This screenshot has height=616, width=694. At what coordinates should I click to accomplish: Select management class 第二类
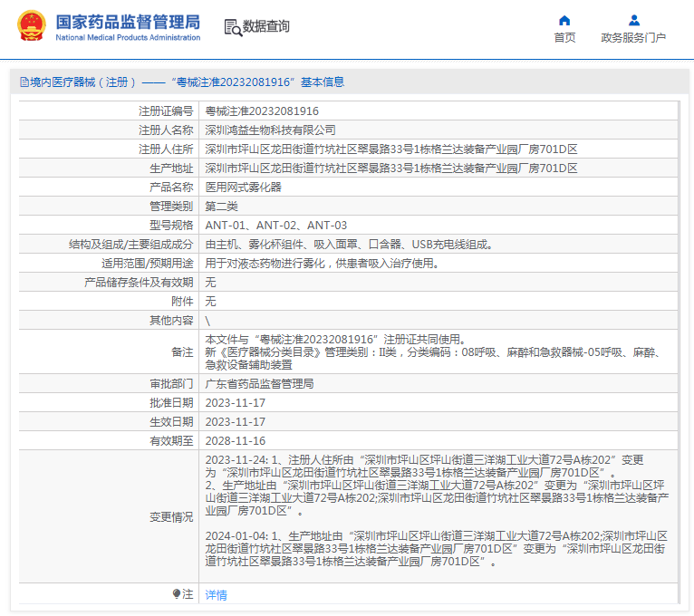(x=222, y=207)
